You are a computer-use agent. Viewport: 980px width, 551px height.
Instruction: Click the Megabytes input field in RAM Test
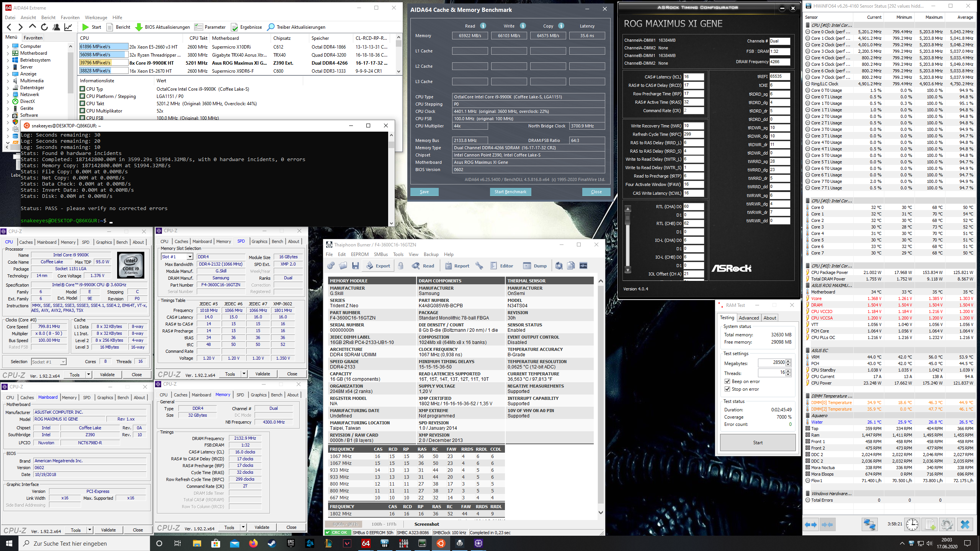[771, 362]
